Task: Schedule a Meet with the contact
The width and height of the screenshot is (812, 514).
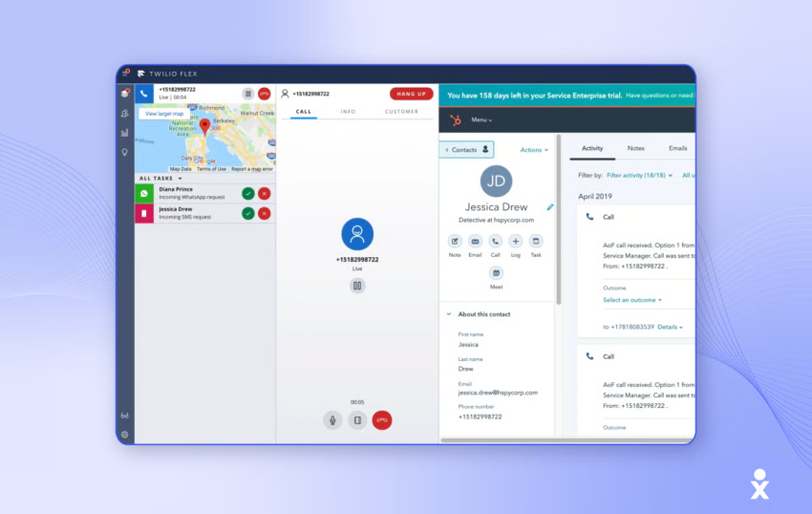Action: click(x=496, y=273)
